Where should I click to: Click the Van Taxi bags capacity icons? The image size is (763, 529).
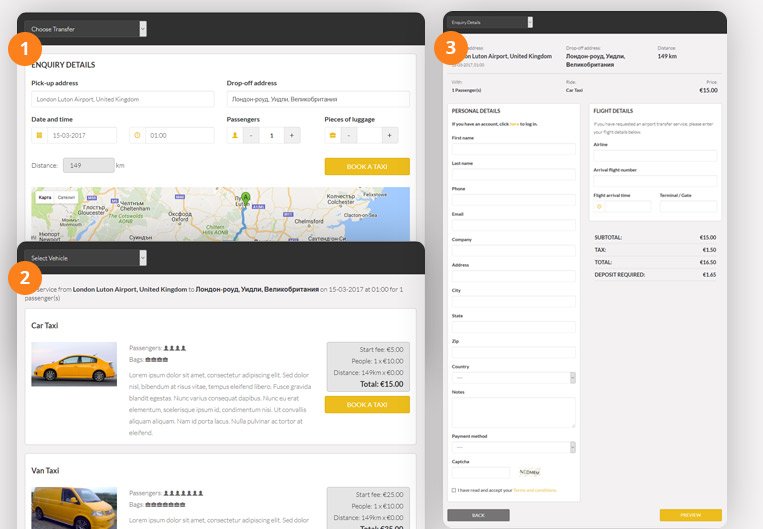click(x=165, y=505)
